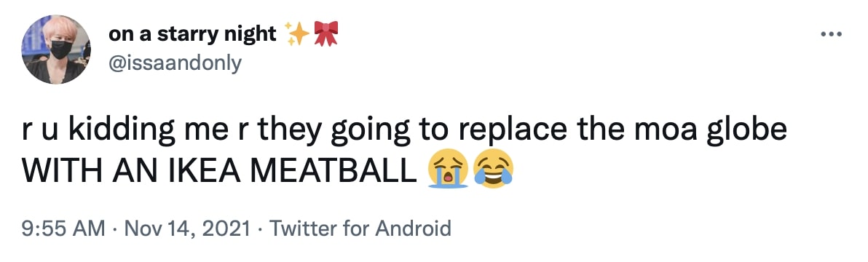Open the three-dot more options menu
Image resolution: width=868 pixels, height=262 pixels.
tap(831, 35)
